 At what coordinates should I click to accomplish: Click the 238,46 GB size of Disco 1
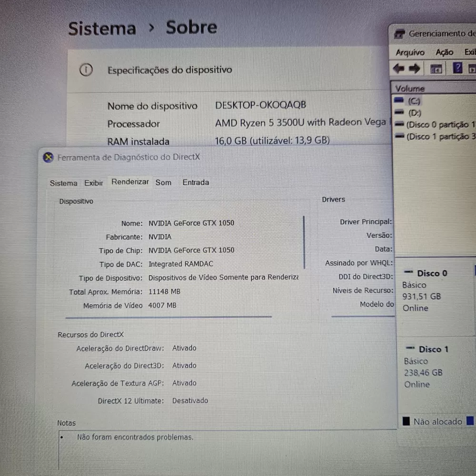click(423, 373)
